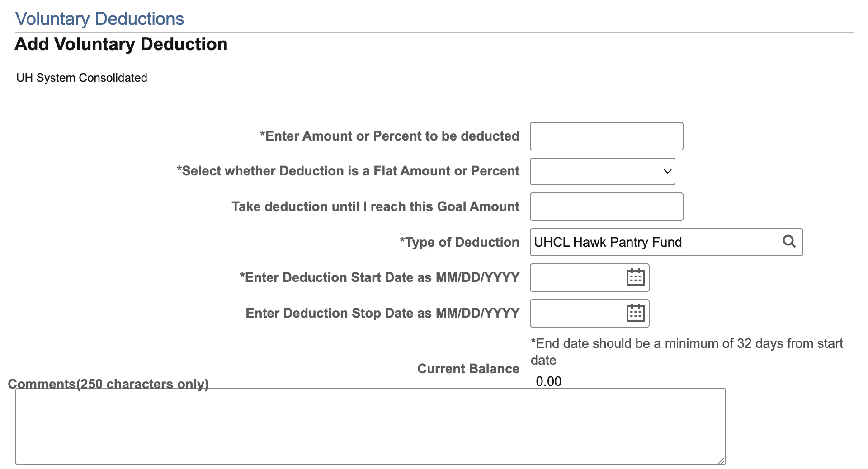Expand the Flat Amount or Percent dropdown
Screen dimensions: 868x469
602,171
